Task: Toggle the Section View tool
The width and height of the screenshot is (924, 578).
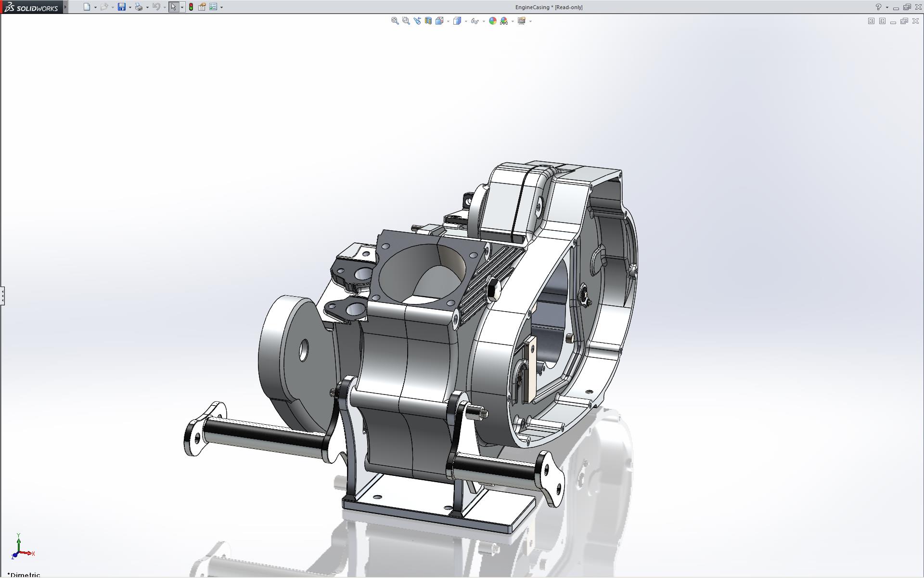Action: click(428, 21)
